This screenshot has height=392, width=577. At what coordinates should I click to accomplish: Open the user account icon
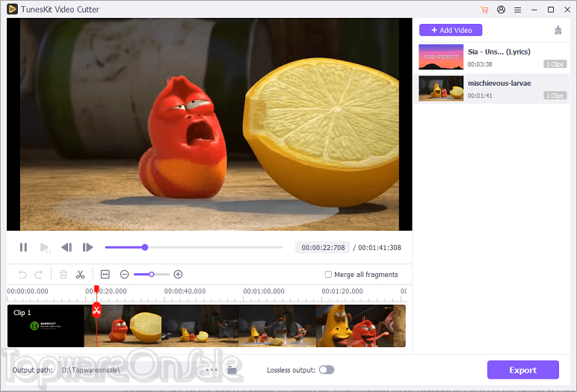pyautogui.click(x=501, y=10)
